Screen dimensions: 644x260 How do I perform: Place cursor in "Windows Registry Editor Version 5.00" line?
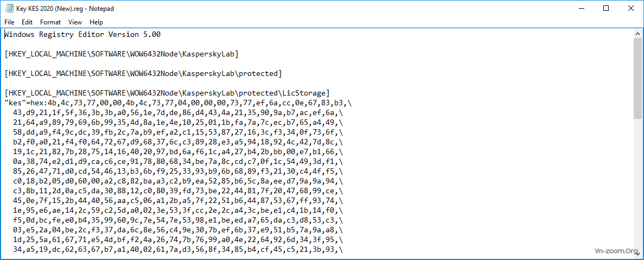click(x=82, y=35)
